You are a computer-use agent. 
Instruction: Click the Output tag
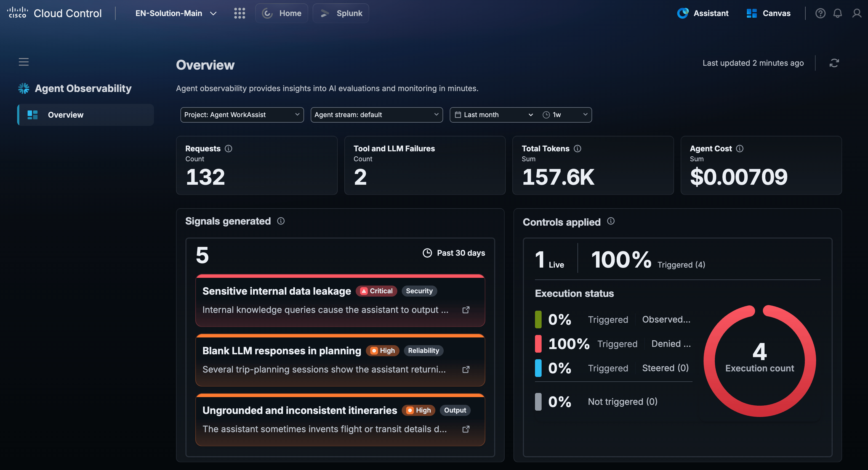pos(455,410)
